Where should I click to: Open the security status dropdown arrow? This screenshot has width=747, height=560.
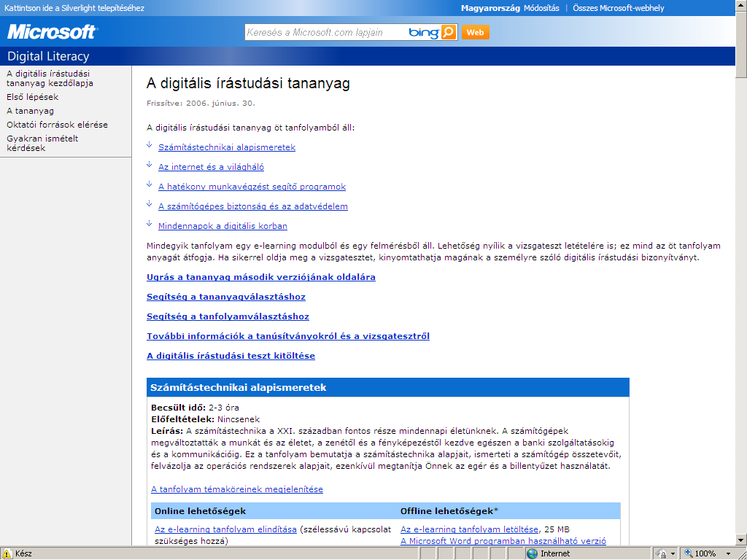(673, 554)
